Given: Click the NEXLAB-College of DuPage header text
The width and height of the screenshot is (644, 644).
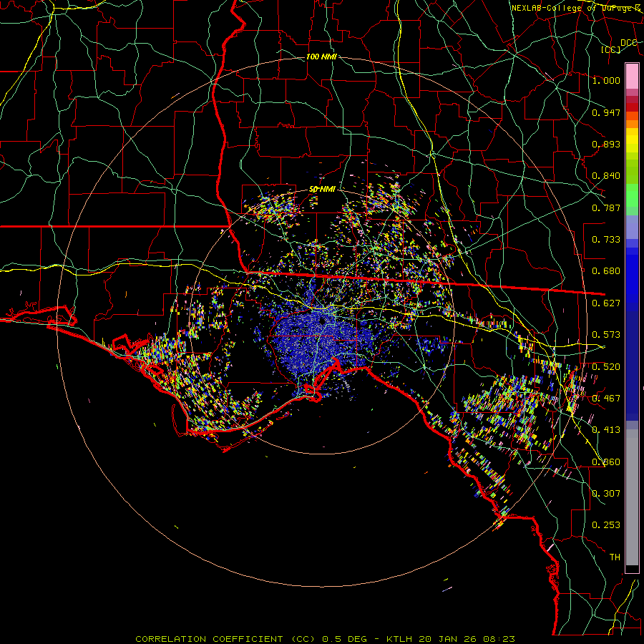Looking at the screenshot, I should [575, 8].
